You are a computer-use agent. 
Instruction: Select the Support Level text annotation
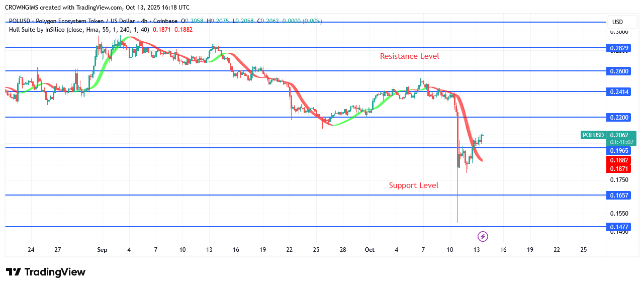(413, 185)
